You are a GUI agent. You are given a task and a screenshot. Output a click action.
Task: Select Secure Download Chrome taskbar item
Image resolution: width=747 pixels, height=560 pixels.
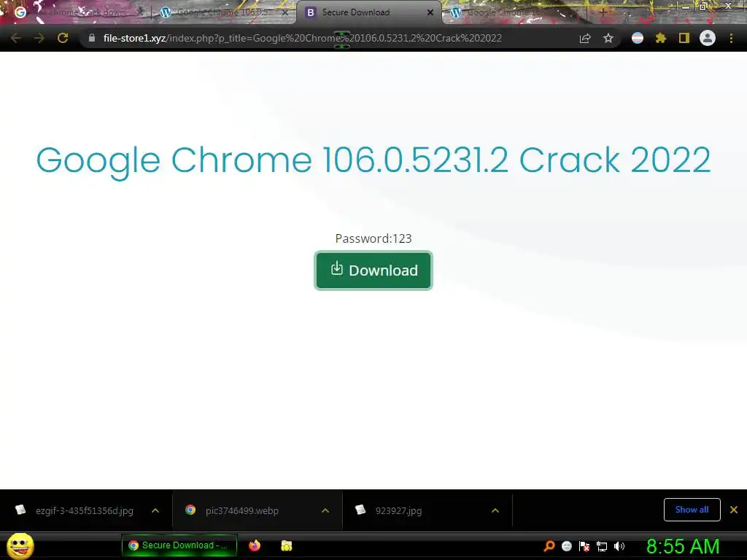pos(179,545)
